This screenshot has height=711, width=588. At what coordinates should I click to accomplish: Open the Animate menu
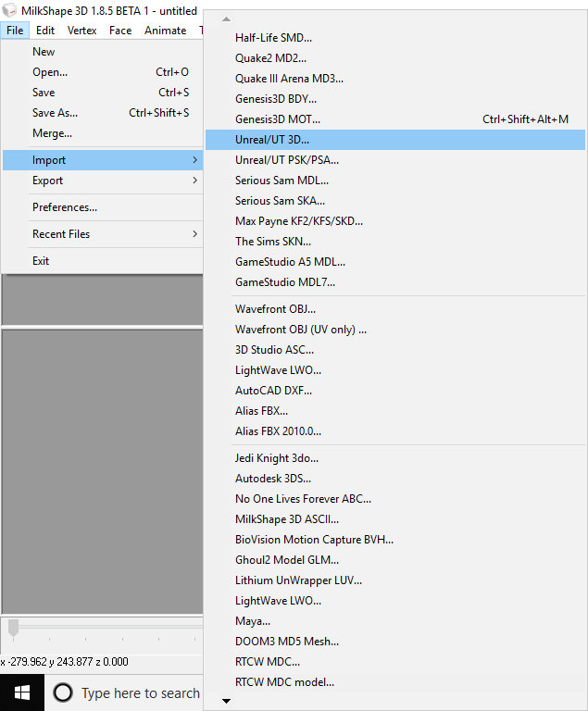pyautogui.click(x=166, y=31)
